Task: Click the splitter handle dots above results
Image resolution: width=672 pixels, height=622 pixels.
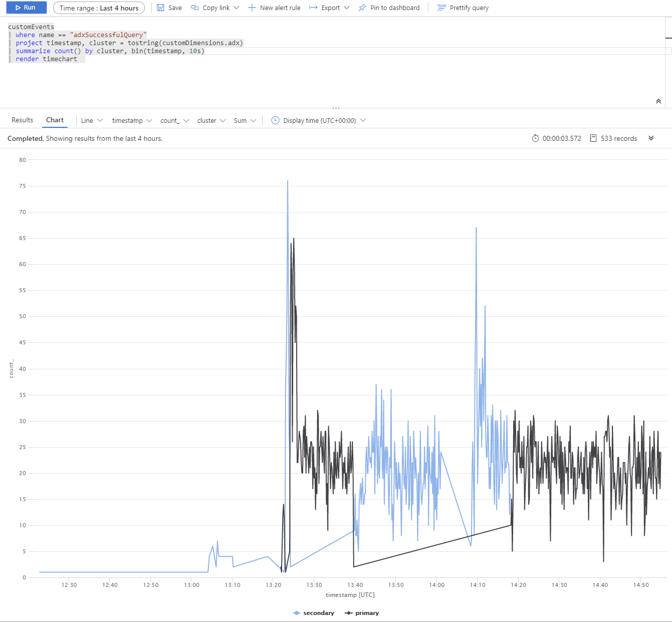Action: tap(336, 108)
